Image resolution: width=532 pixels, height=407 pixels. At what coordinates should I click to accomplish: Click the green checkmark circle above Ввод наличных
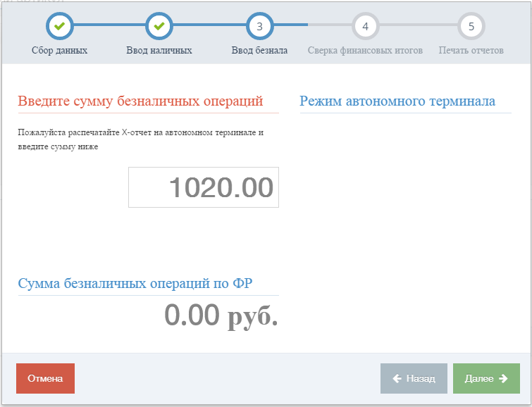pos(159,26)
